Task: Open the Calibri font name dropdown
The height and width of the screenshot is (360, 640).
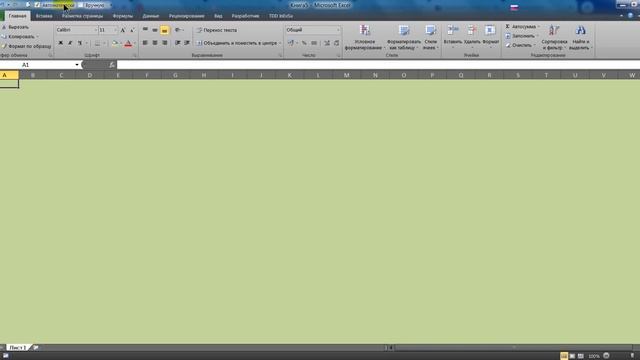Action: [x=95, y=30]
